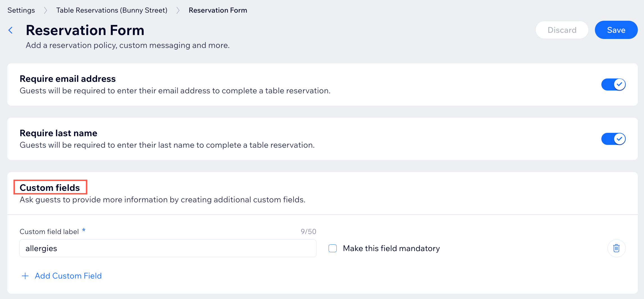The height and width of the screenshot is (299, 644).
Task: Select the Custom fields heading
Action: 50,187
